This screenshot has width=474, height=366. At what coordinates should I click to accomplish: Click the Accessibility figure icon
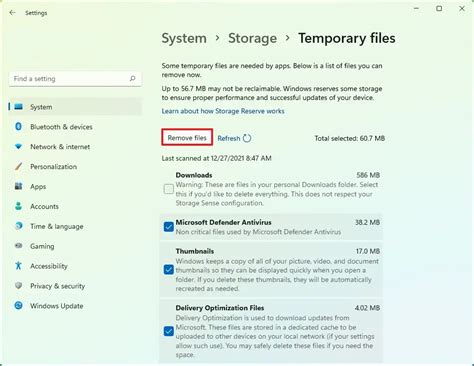point(19,266)
